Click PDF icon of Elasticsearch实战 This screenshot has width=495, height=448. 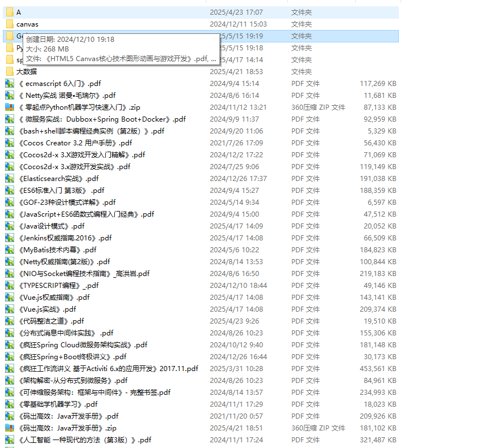[10, 179]
